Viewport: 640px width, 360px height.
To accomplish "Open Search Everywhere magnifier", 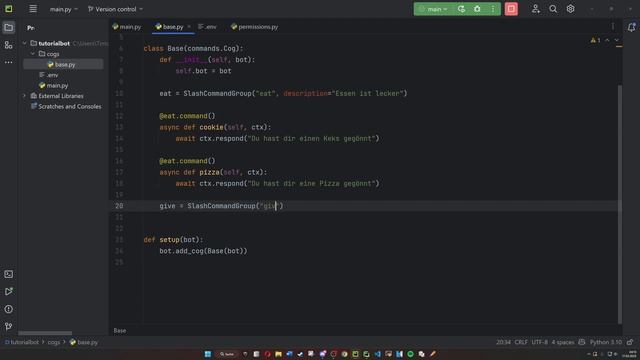I will (553, 9).
